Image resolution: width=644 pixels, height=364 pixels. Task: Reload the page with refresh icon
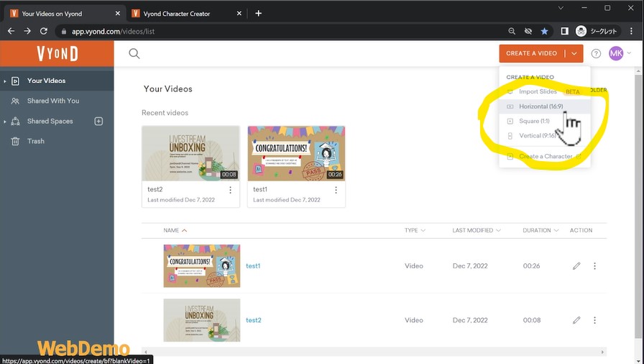pyautogui.click(x=44, y=31)
